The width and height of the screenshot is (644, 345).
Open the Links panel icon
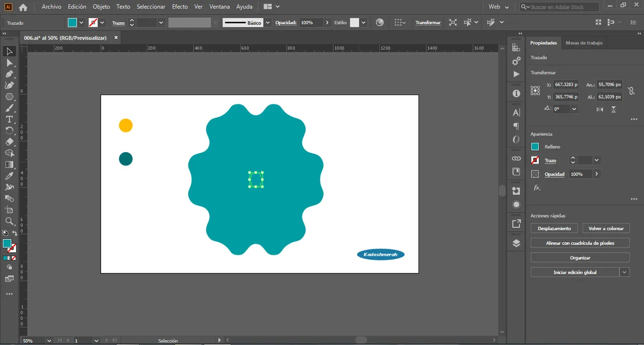516,158
